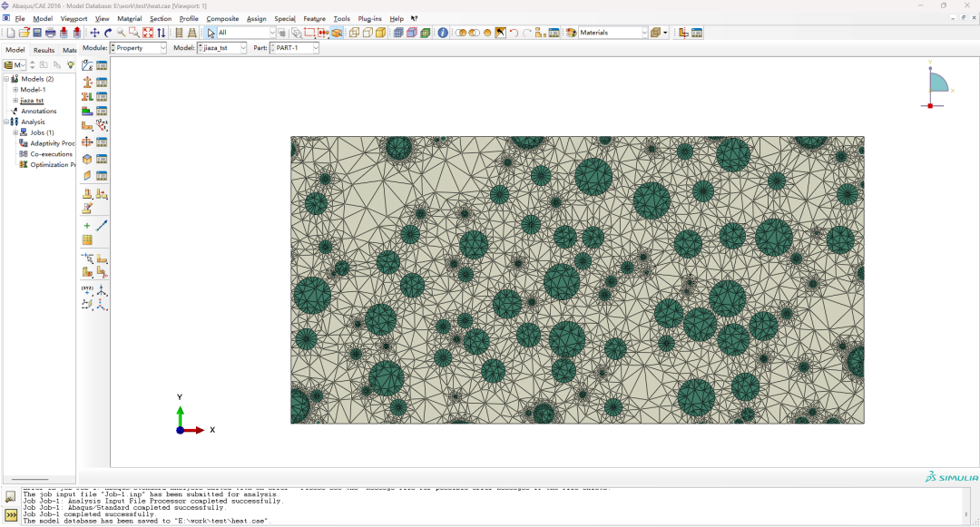This screenshot has height=527, width=980.
Task: Open the Assign menu
Action: click(x=256, y=19)
